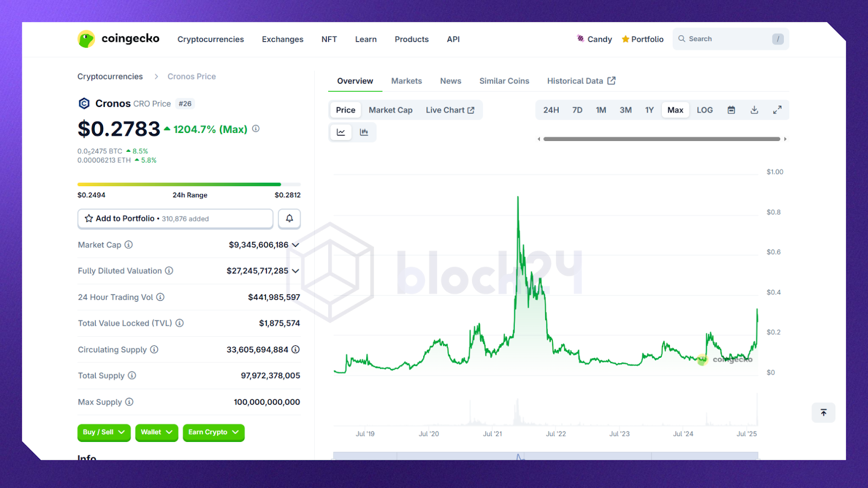Click the 100,000,000,000 max supply value

point(267,402)
